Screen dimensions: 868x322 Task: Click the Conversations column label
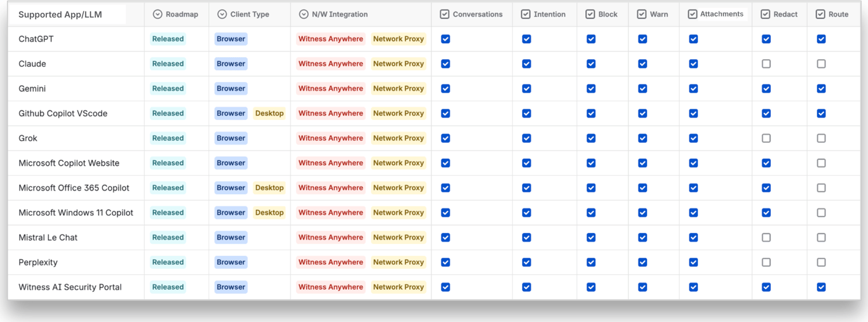(x=478, y=14)
